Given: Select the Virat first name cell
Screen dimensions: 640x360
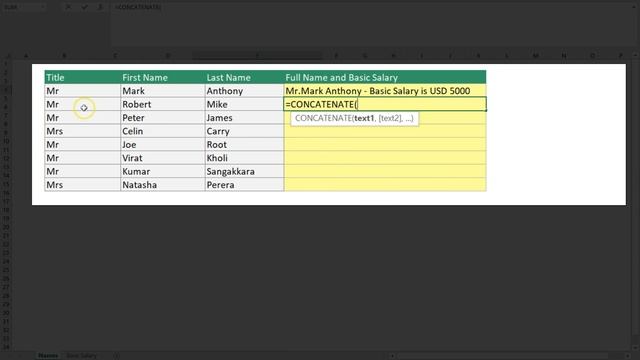Looking at the screenshot, I should pyautogui.click(x=162, y=158).
